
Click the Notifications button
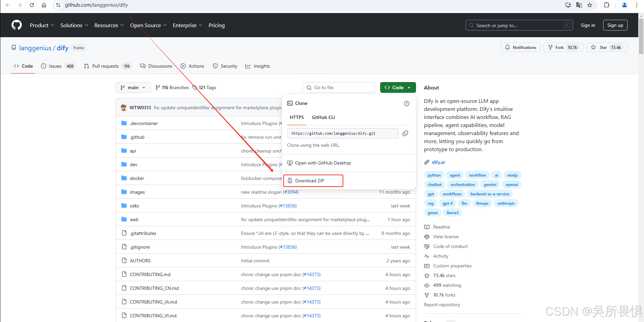[x=521, y=47]
